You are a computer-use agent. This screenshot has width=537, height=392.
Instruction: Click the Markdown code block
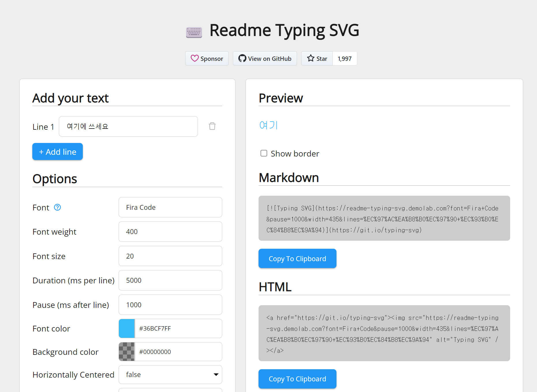click(384, 218)
